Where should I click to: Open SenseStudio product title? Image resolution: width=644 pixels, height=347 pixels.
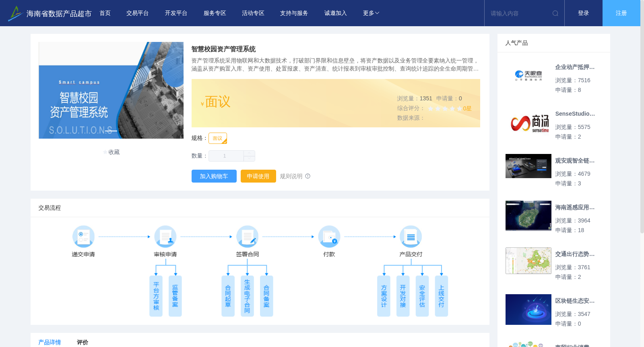pos(575,114)
